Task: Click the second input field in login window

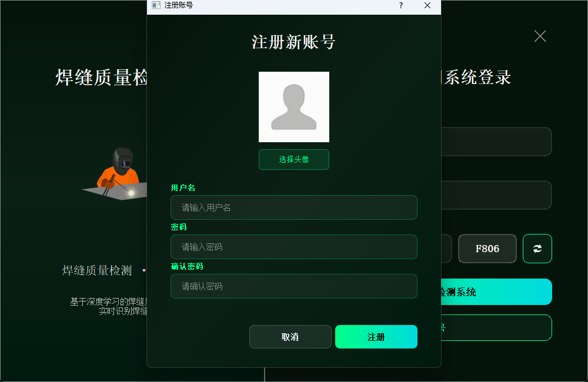Action: 496,195
